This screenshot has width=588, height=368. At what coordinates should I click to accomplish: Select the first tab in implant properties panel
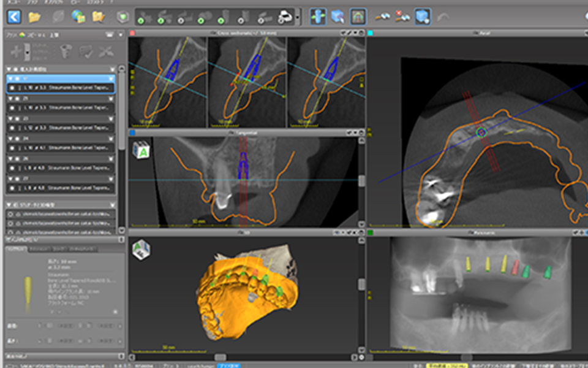[x=16, y=250]
